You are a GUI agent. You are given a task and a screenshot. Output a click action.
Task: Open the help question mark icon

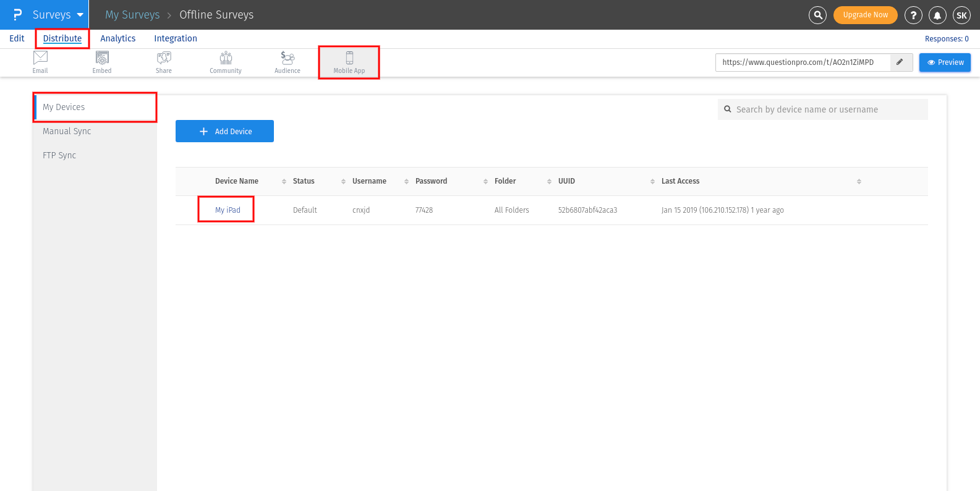point(913,15)
